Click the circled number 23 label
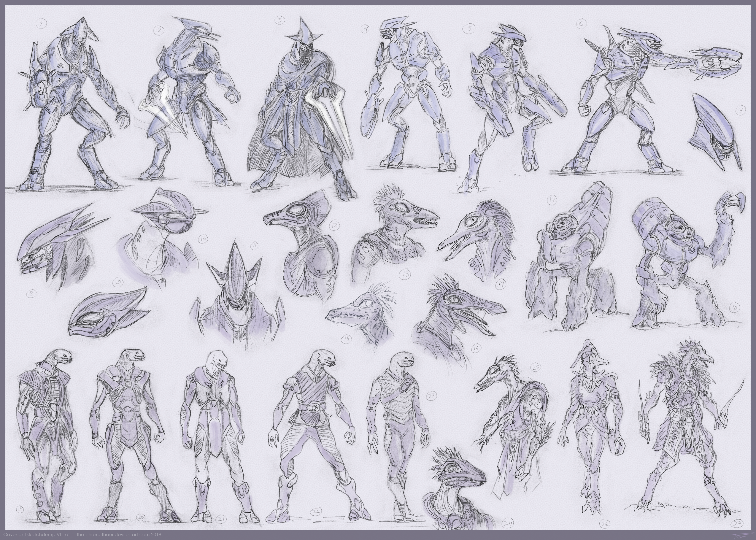This screenshot has height=540, width=756. point(432,396)
